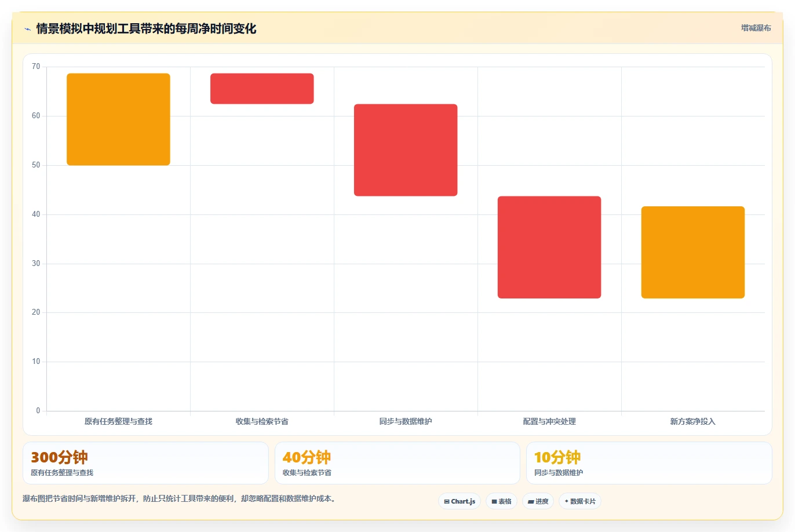Select the Chart.js chip
This screenshot has height=532, width=795.
coord(460,501)
